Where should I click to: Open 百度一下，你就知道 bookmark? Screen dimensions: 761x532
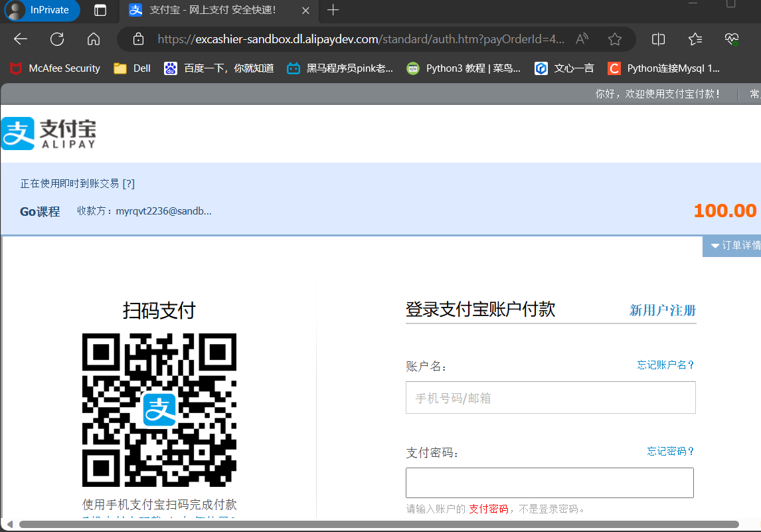[x=219, y=68]
